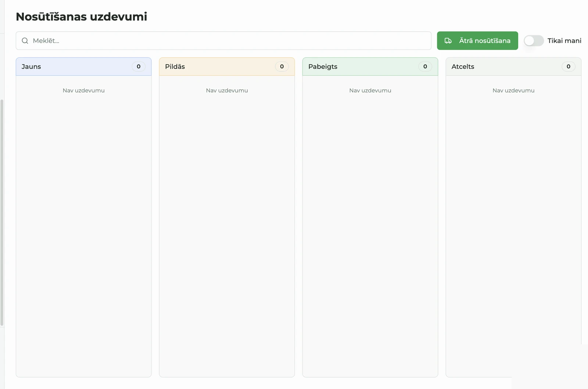Click the Pildās column count badge
The width and height of the screenshot is (588, 389).
[x=282, y=66]
